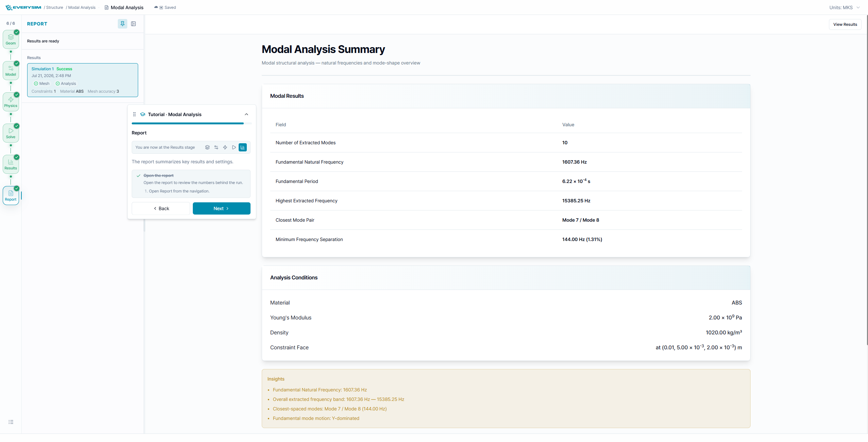
Task: Click the results chart icon in tutorial stage bar
Action: click(243, 147)
